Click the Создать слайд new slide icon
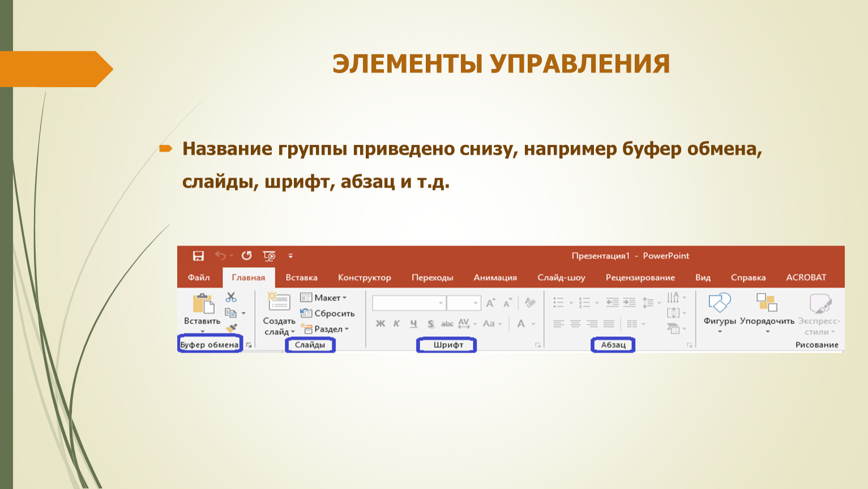868x489 pixels. pos(279,303)
